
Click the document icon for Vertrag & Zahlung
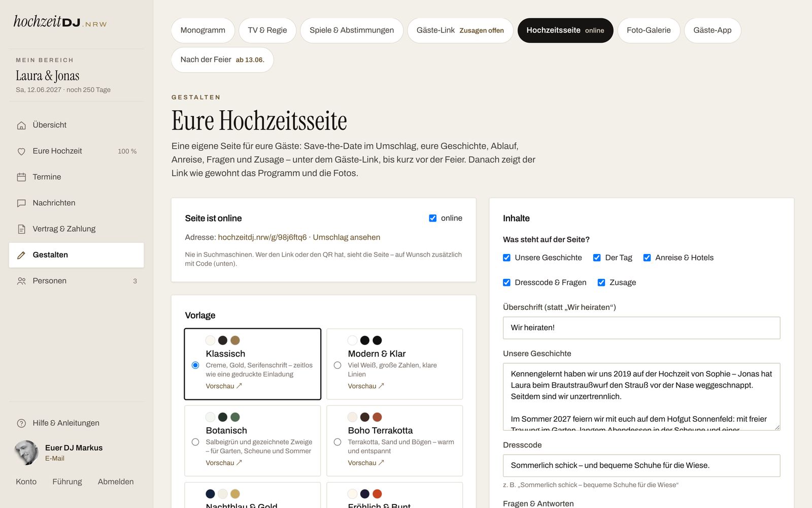tap(21, 229)
